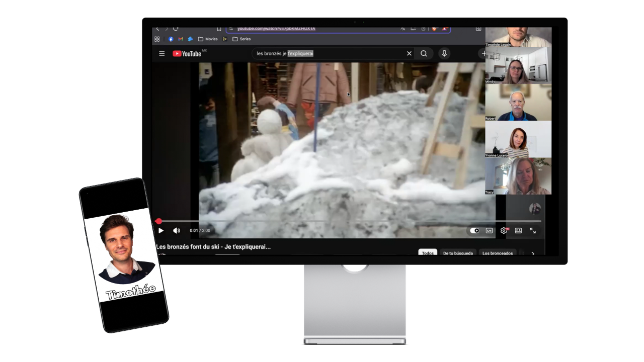This screenshot has width=644, height=362.
Task: Open the player settings gear
Action: [504, 231]
